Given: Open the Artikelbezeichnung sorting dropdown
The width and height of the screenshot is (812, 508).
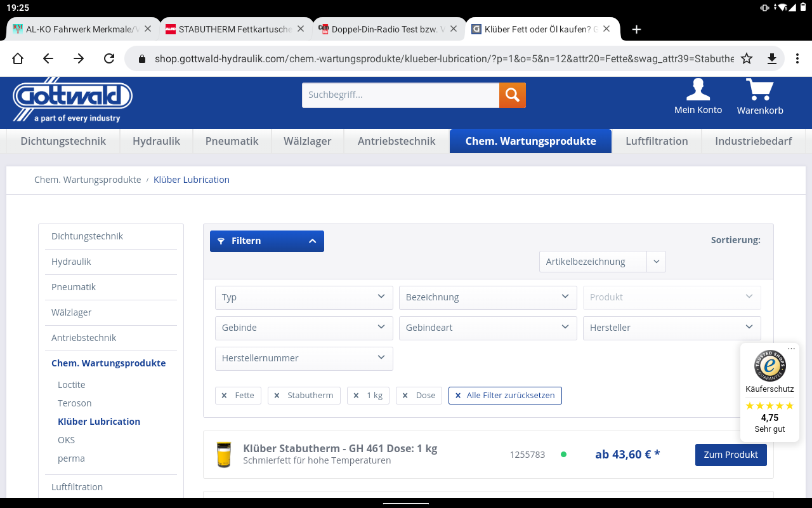Looking at the screenshot, I should [x=602, y=262].
